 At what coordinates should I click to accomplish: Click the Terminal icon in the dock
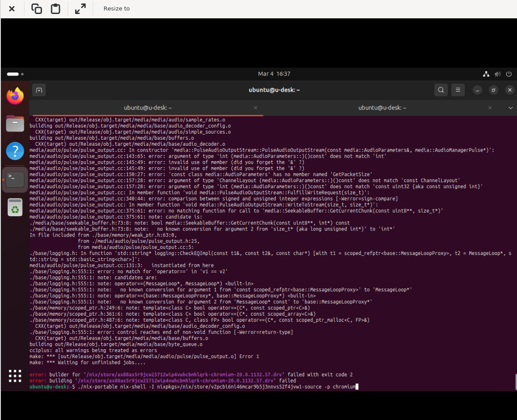coord(15,179)
